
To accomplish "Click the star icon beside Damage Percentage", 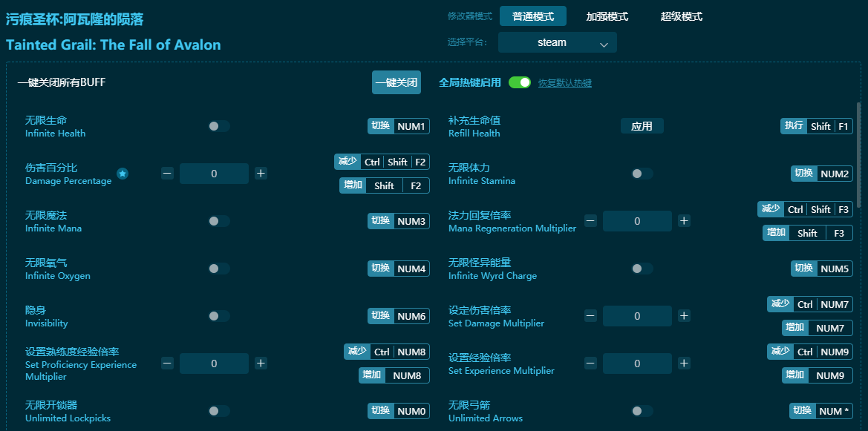I will tap(123, 174).
